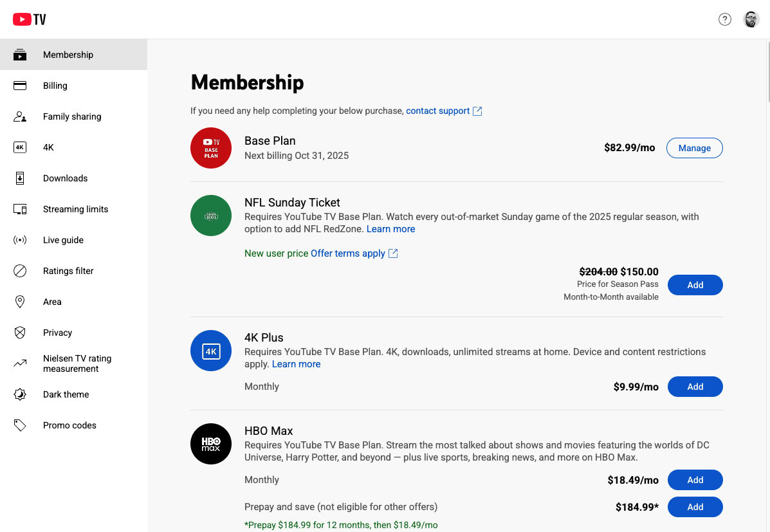Open the help question mark icon
Viewport: 770px width, 532px height.
(725, 19)
